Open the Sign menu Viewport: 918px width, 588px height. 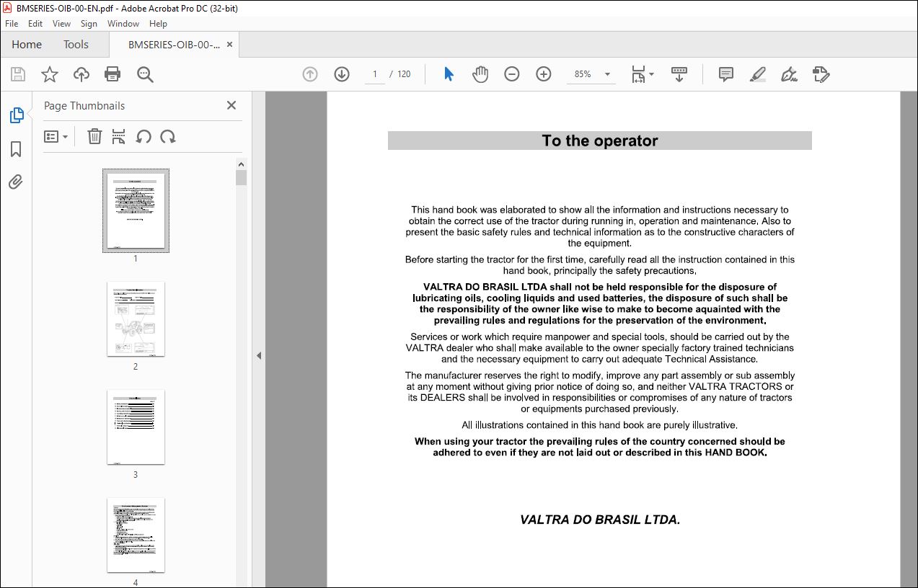(89, 24)
